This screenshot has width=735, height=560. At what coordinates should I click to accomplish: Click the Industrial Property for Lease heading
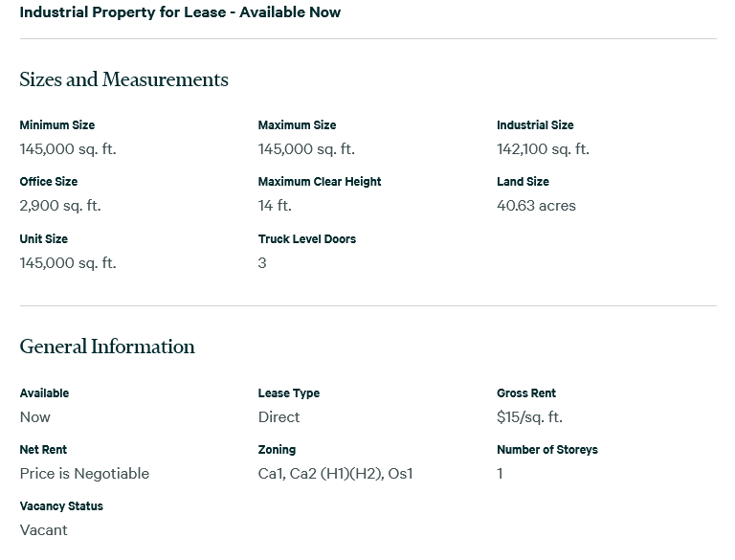180,12
